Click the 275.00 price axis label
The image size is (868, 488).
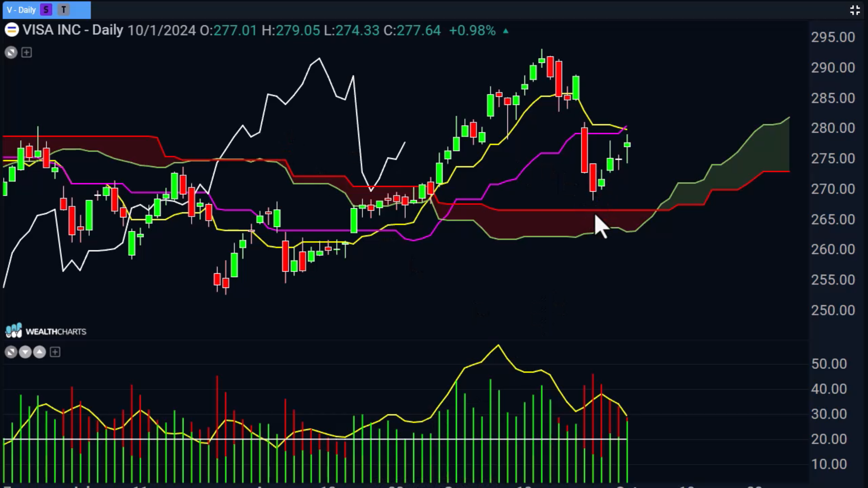pyautogui.click(x=833, y=159)
